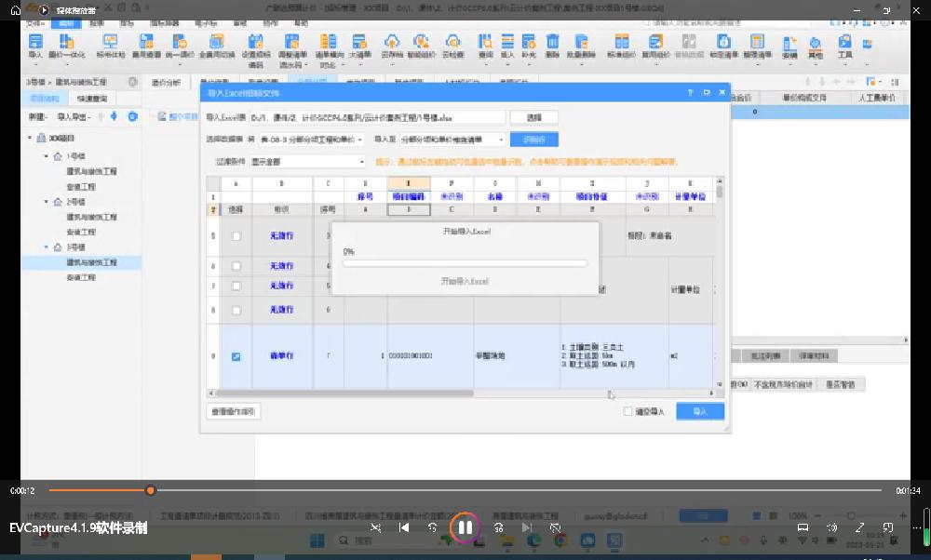The height and width of the screenshot is (560, 931).
Task: Tick the checkbox in table row 5
Action: pyautogui.click(x=236, y=236)
